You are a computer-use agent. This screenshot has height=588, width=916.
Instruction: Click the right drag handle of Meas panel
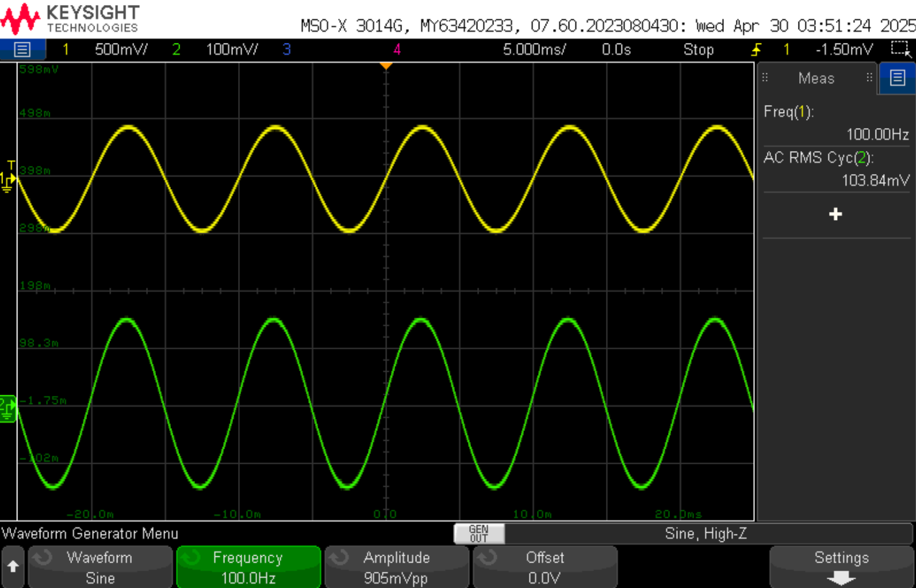point(869,78)
